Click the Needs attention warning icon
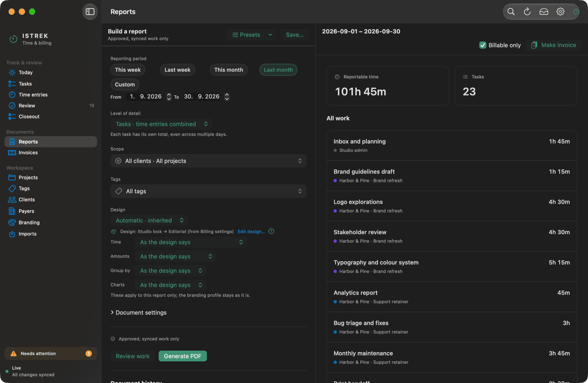 (14, 354)
